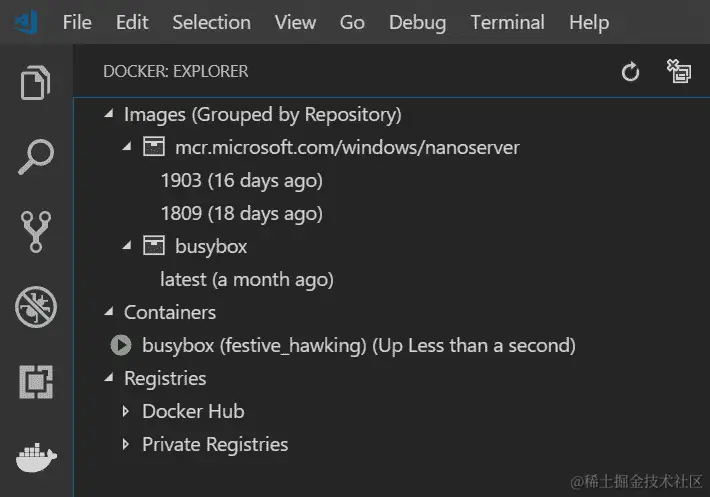Collapse the Containers section arrow
710x497 pixels.
[109, 311]
